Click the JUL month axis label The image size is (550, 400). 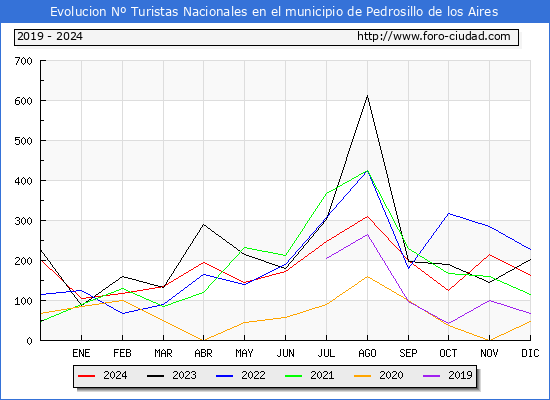[x=326, y=353]
